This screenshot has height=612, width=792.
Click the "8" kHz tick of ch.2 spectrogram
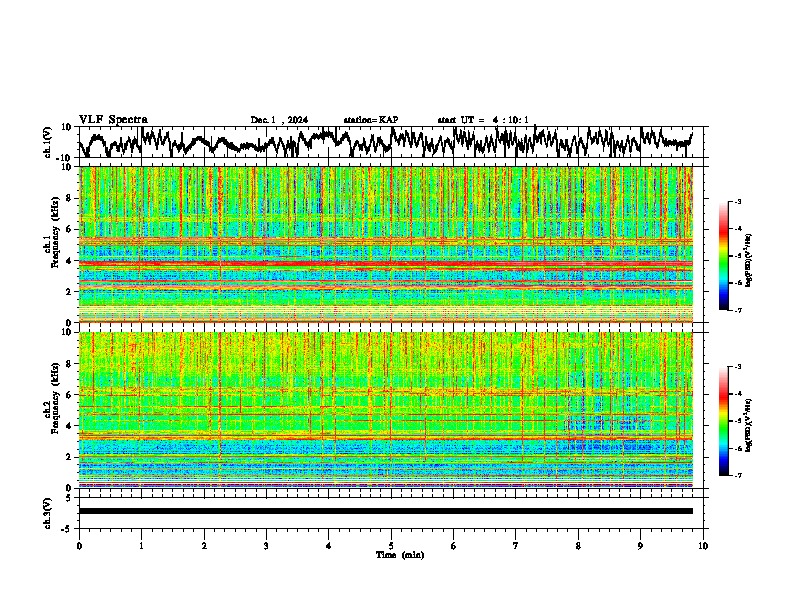pos(68,364)
